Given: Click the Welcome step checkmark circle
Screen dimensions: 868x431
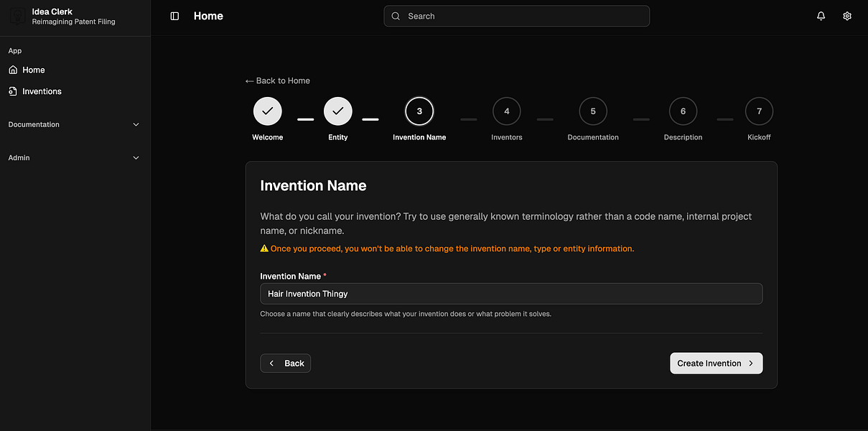Looking at the screenshot, I should pos(267,111).
